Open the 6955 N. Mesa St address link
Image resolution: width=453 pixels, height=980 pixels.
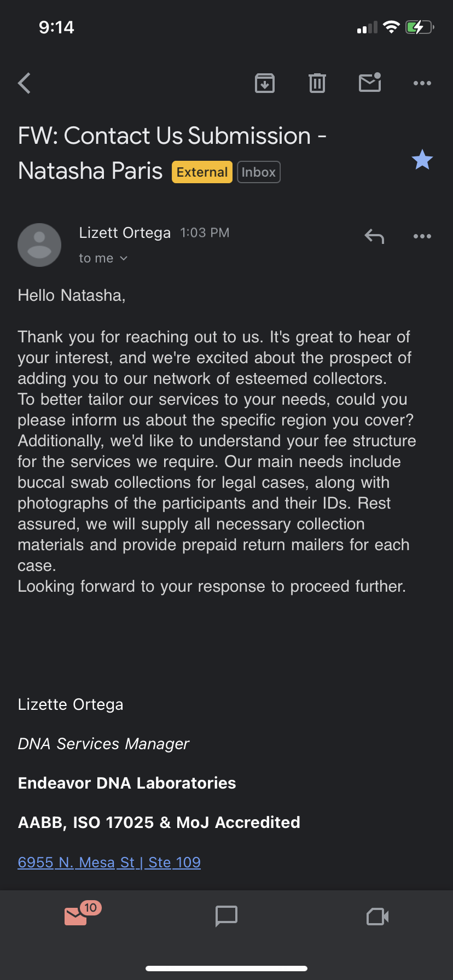[109, 862]
